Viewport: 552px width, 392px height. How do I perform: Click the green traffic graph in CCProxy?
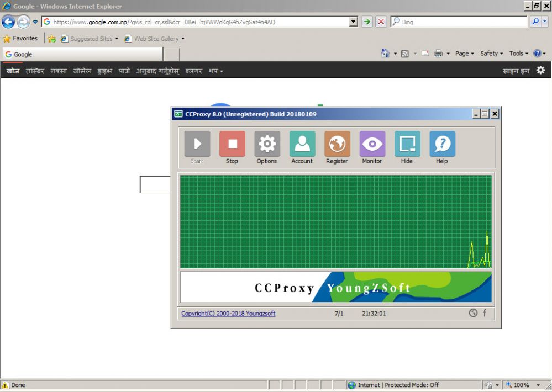point(336,222)
